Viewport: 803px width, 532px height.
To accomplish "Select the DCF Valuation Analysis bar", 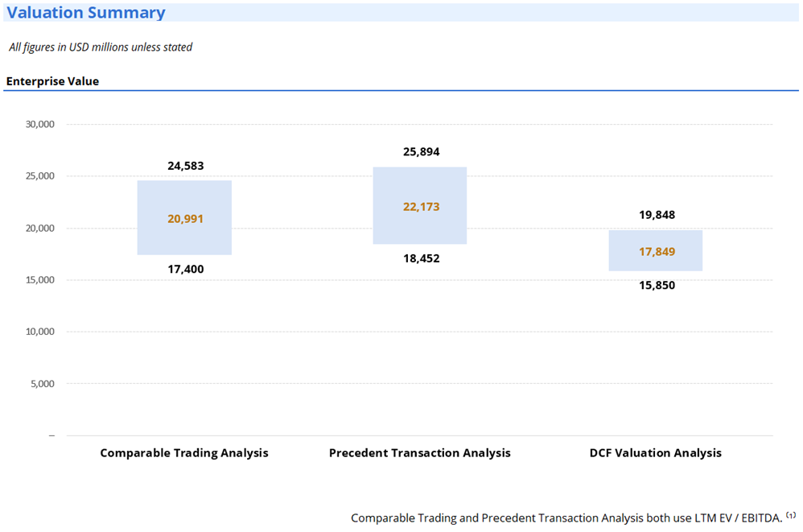I will [x=656, y=238].
